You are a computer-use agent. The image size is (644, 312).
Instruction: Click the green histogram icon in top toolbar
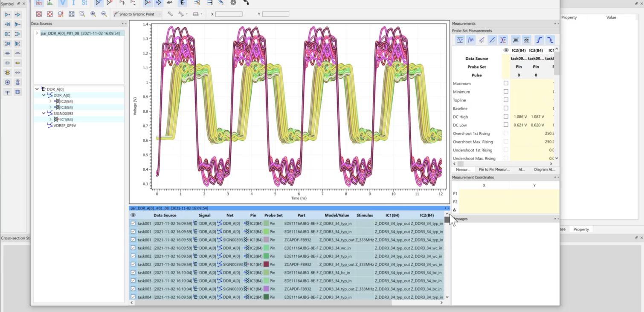coord(50,3)
